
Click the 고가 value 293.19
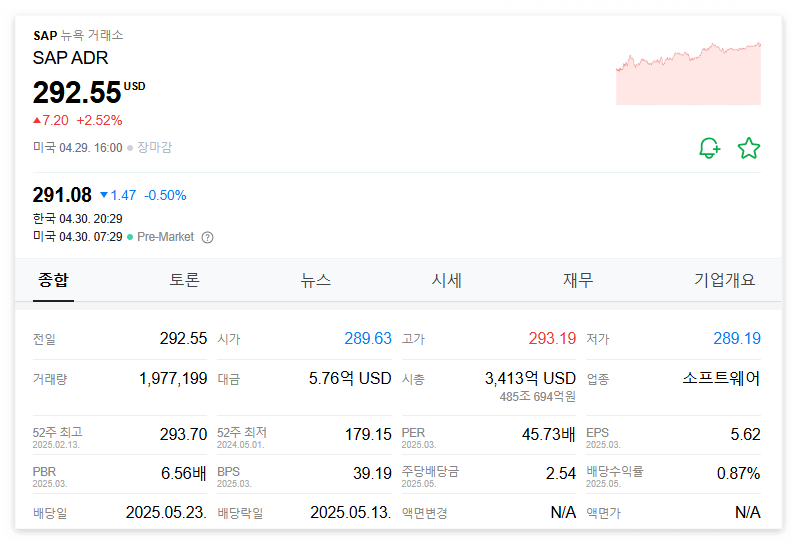[x=552, y=338]
